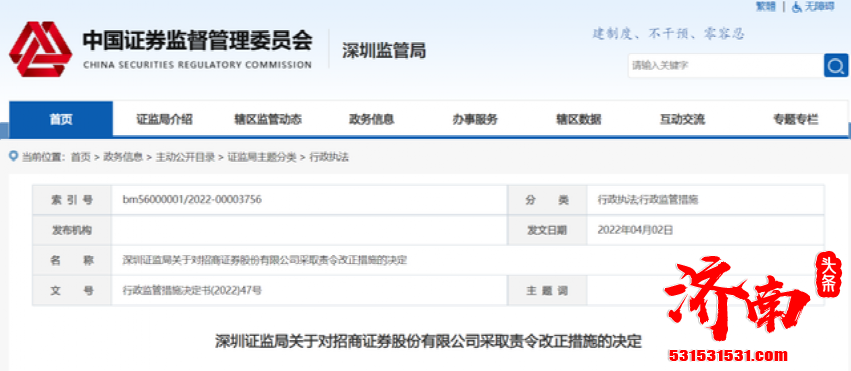The image size is (851, 371).
Task: Open the 办事服务 navigation tab
Action: coord(475,119)
